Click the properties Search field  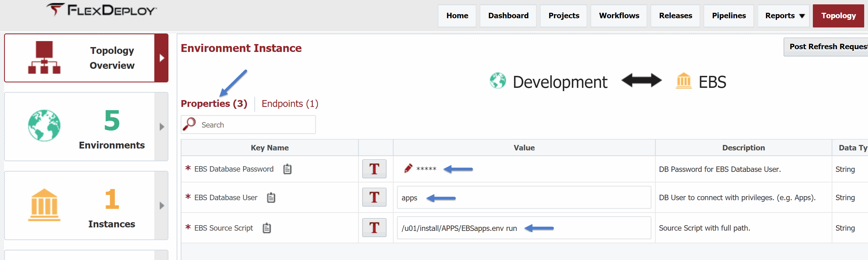click(x=248, y=125)
